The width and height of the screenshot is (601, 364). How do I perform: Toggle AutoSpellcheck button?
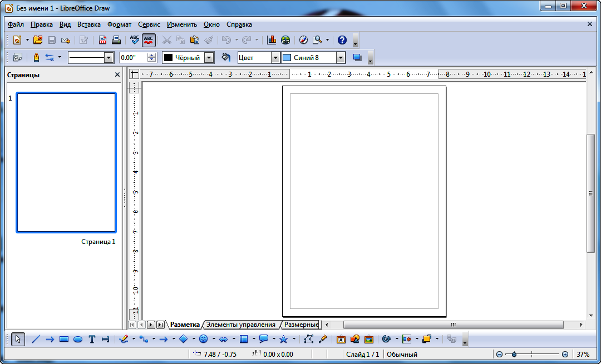149,40
